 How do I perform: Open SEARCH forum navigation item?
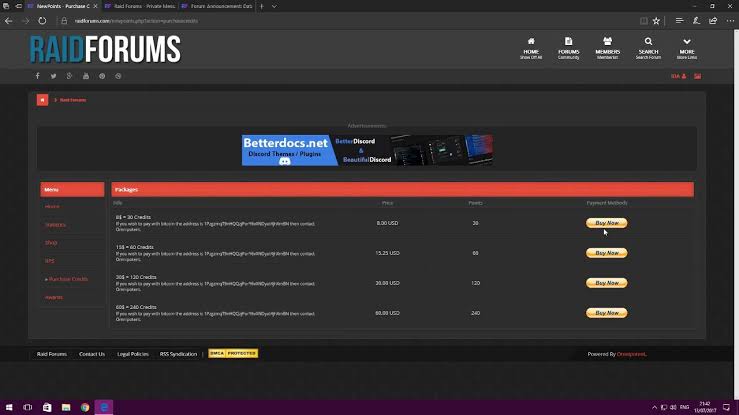click(x=648, y=48)
